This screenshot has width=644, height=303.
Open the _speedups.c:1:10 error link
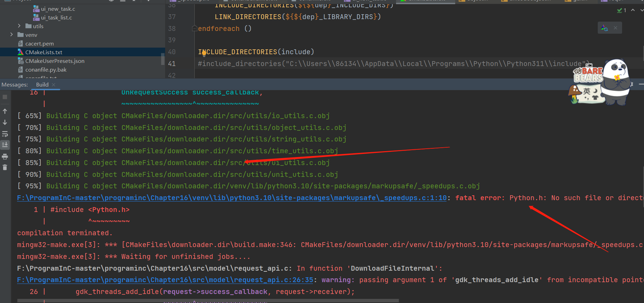[x=232, y=198]
